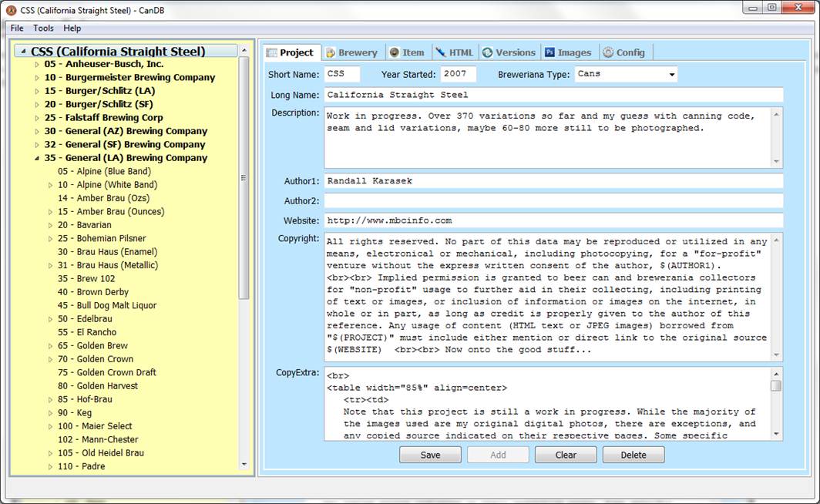Select 102 - Mann-Chester item
Image resolution: width=820 pixels, height=504 pixels.
point(98,440)
